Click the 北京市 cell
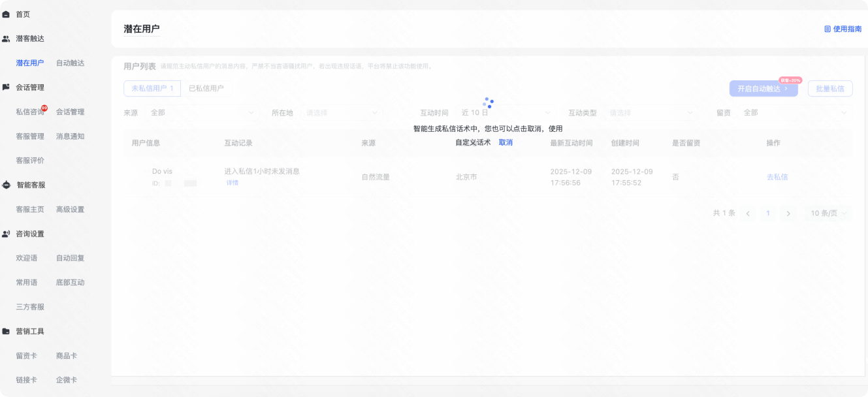The height and width of the screenshot is (397, 868). tap(466, 177)
